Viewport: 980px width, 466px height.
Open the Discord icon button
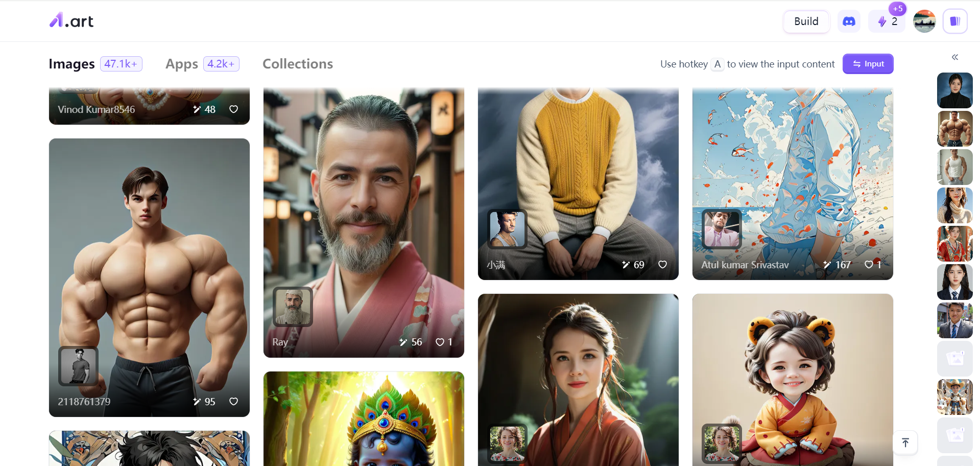(849, 21)
